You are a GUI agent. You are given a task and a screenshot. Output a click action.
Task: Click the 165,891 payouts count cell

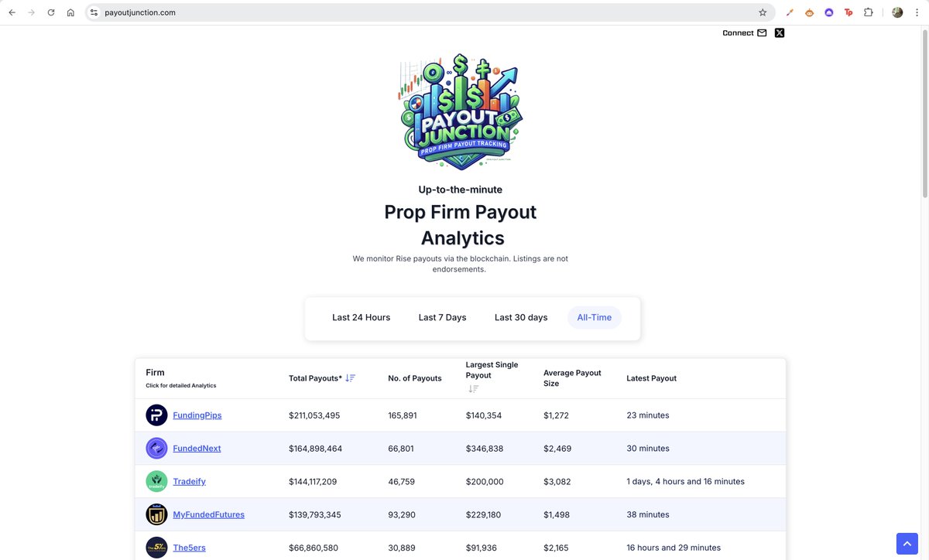point(403,415)
